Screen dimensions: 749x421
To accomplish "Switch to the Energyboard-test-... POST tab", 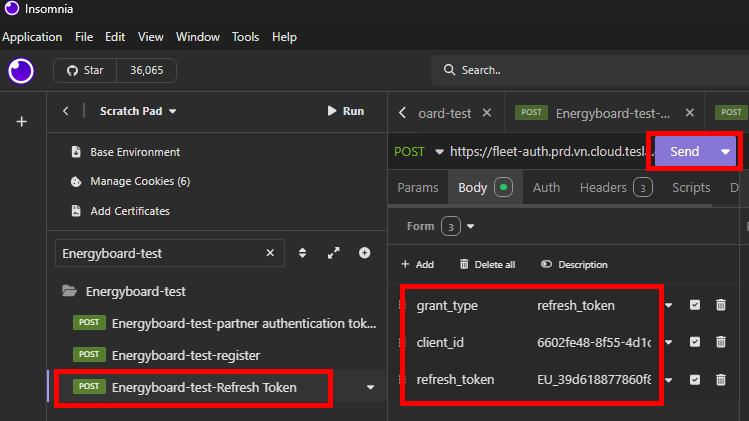I will click(x=592, y=113).
